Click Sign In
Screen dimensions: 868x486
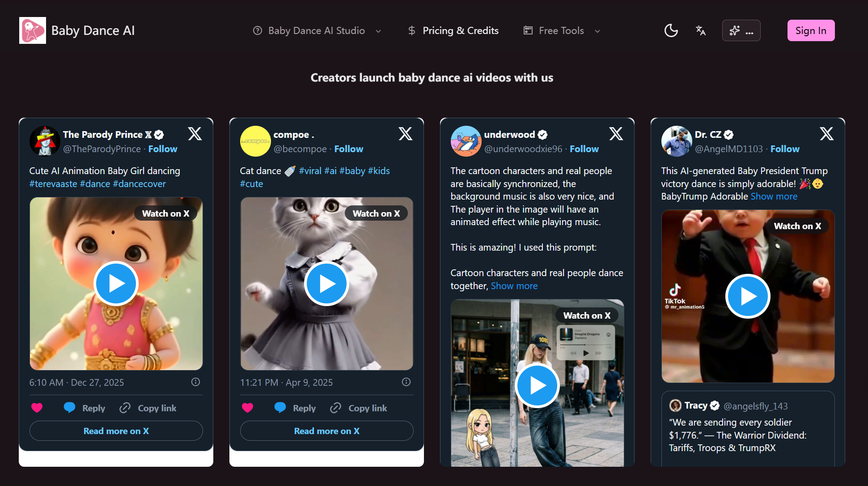(x=811, y=30)
